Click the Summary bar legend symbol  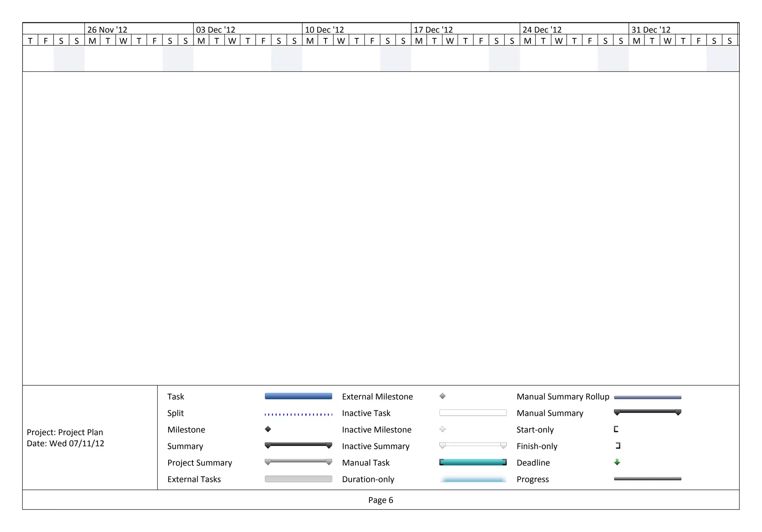(298, 445)
